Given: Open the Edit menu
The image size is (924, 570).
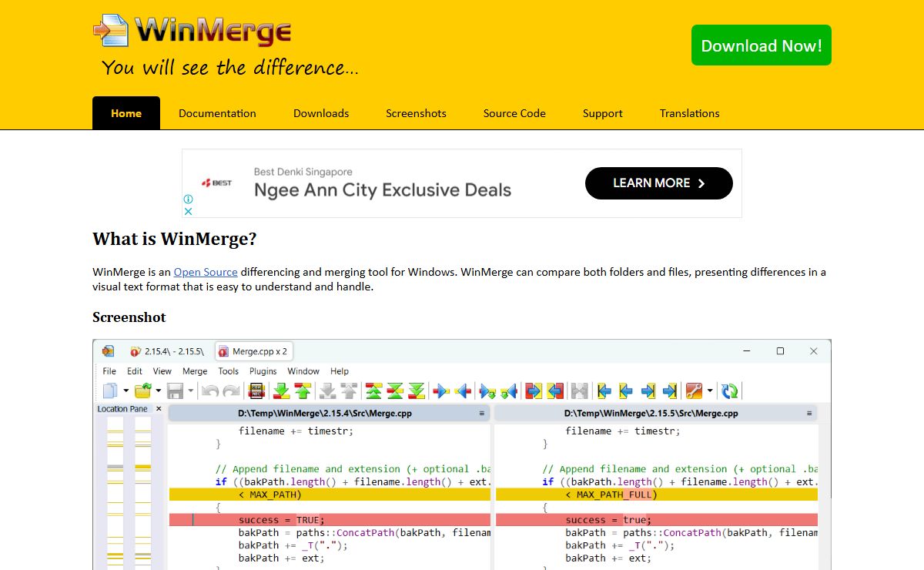Looking at the screenshot, I should 135,371.
